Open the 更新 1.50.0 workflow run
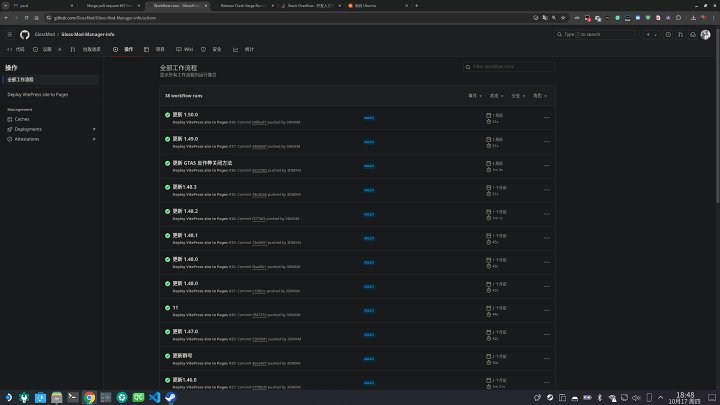The image size is (720, 405). 185,114
